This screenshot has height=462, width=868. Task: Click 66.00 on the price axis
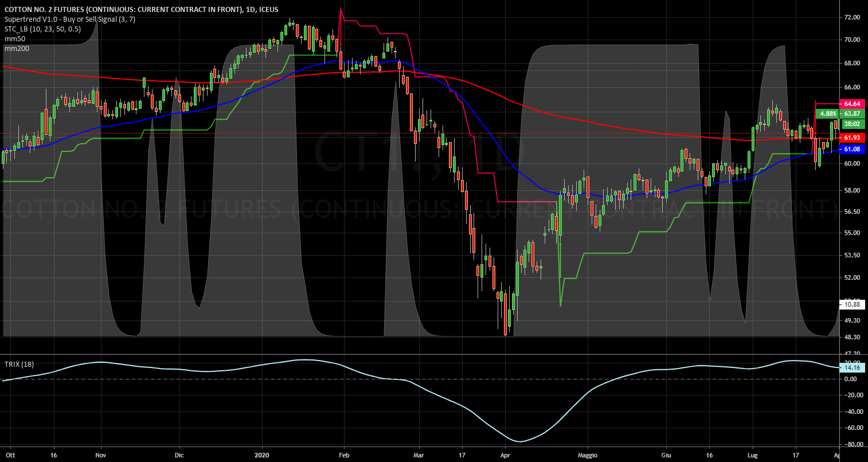click(x=852, y=88)
